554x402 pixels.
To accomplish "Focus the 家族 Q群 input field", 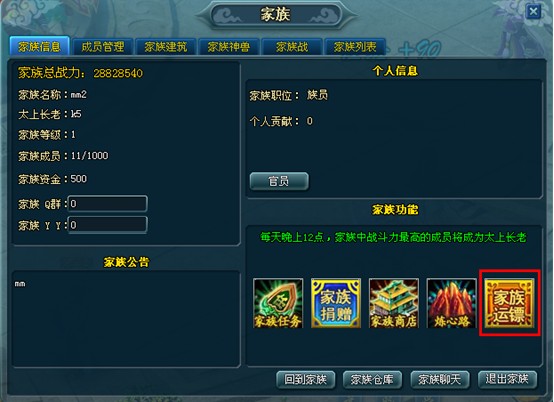I will (107, 204).
